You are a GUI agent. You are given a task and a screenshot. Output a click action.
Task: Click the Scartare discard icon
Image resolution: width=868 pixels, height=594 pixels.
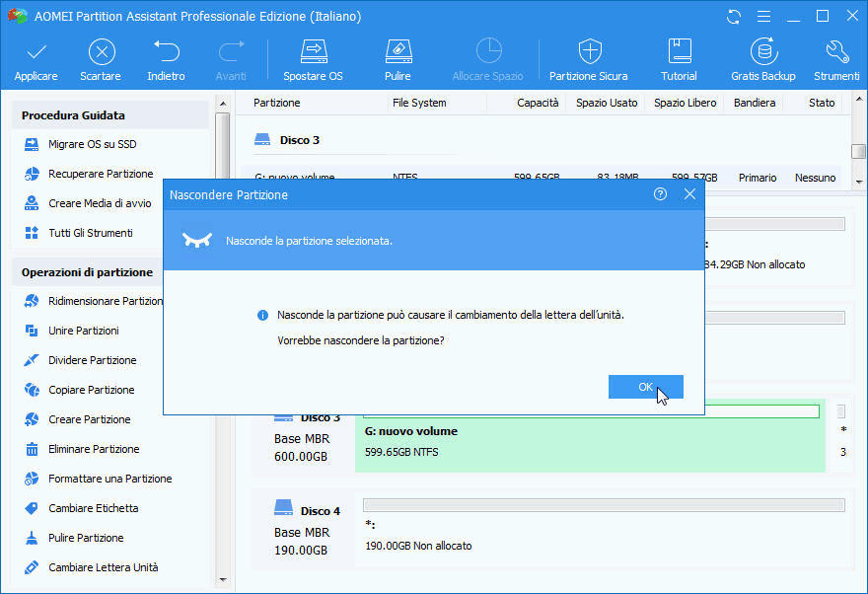coord(101,60)
